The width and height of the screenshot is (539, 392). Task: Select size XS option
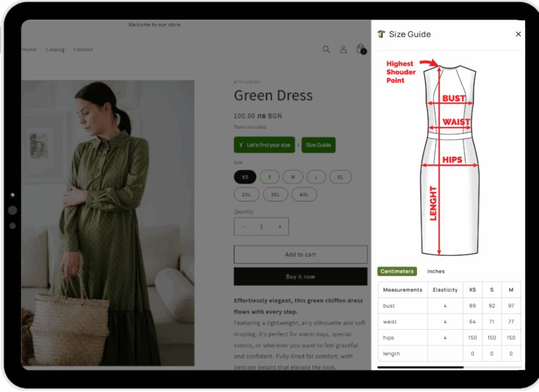(245, 177)
